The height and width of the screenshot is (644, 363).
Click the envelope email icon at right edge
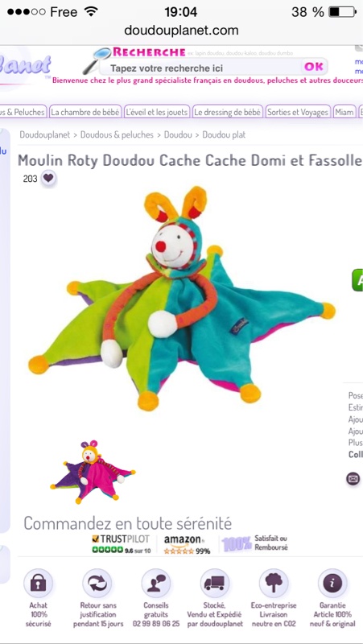click(x=353, y=479)
